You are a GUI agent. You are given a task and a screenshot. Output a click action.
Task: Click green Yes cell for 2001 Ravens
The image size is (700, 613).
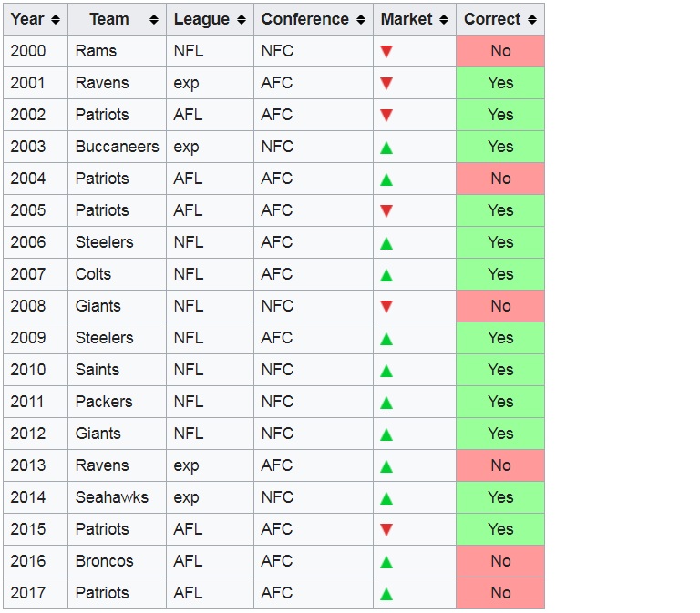[500, 83]
